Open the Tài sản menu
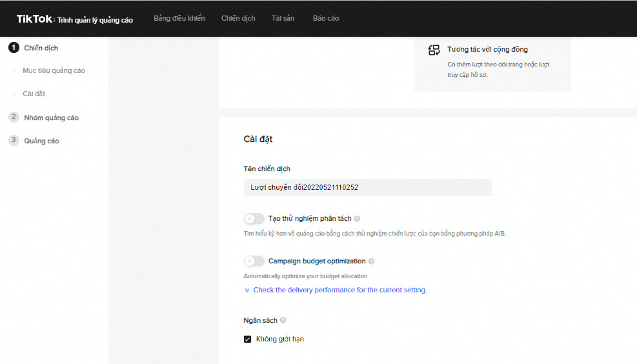 click(x=283, y=18)
